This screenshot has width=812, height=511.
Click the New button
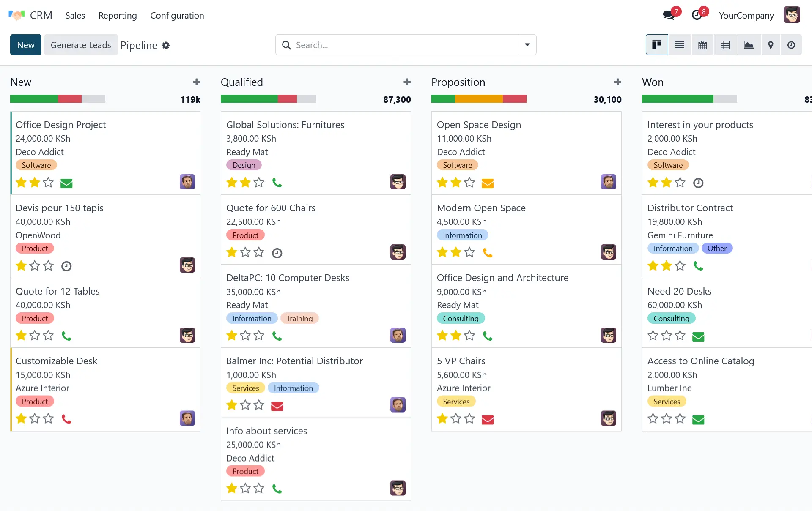coord(25,45)
